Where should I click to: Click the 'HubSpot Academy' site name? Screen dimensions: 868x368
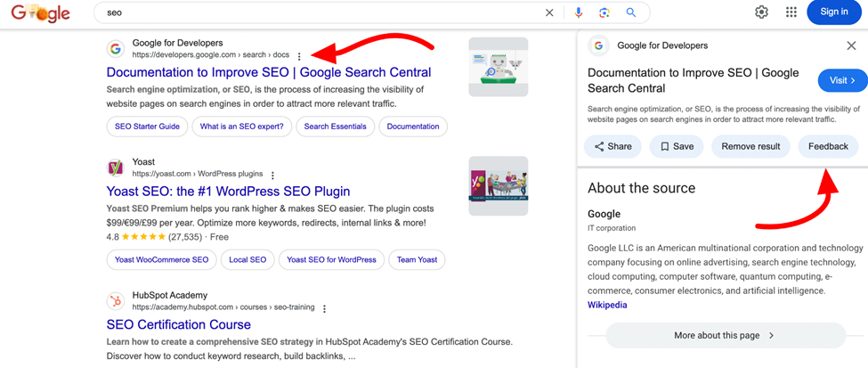coord(170,295)
